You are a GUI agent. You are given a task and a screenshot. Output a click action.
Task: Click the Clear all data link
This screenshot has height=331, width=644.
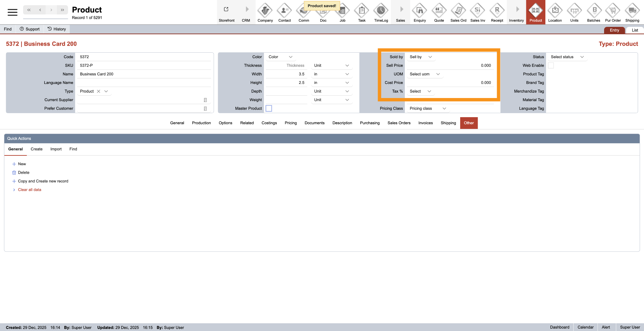[x=30, y=190]
